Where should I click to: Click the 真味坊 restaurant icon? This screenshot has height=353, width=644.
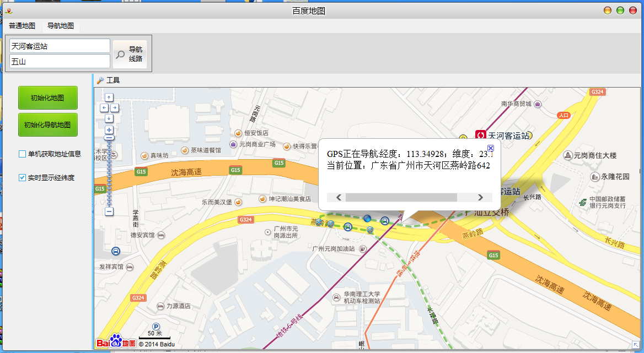pos(144,156)
